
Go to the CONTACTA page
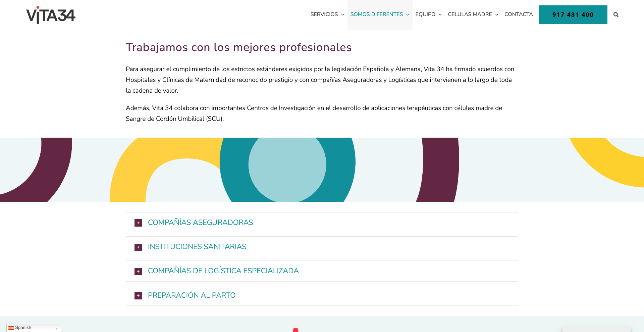[x=519, y=14]
